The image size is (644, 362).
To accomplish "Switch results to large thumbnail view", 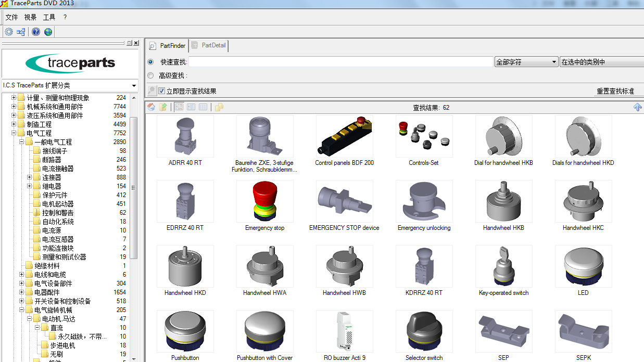I will (x=179, y=107).
